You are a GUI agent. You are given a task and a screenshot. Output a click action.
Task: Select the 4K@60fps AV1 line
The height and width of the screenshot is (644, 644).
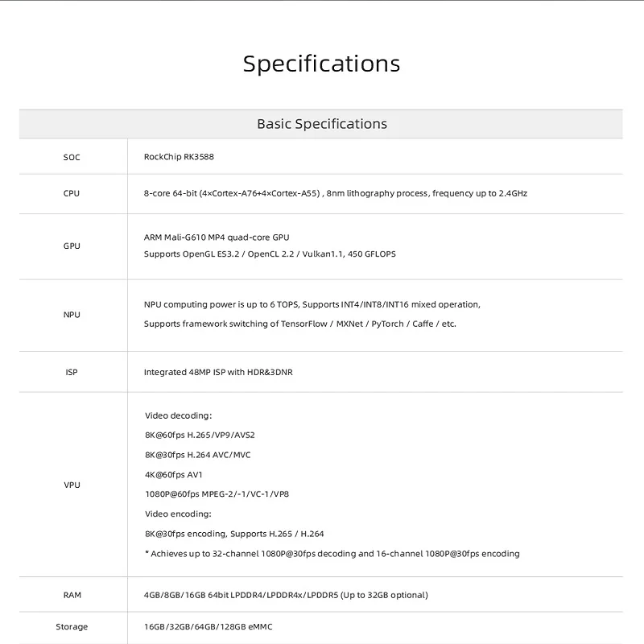[174, 475]
